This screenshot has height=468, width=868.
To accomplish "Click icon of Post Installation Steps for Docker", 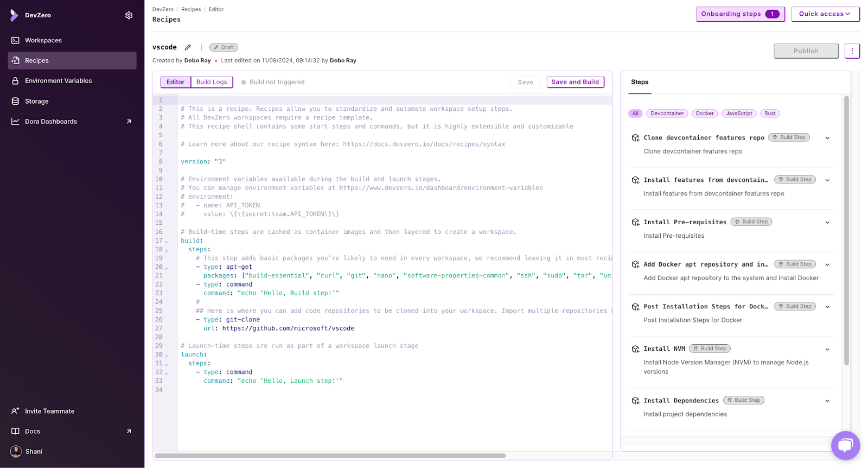I will [x=635, y=307].
